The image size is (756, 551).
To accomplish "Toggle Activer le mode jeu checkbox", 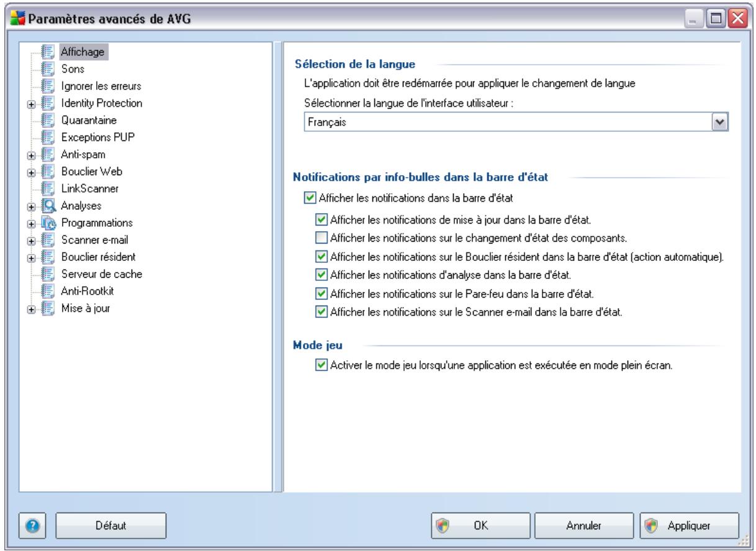I will tap(321, 365).
